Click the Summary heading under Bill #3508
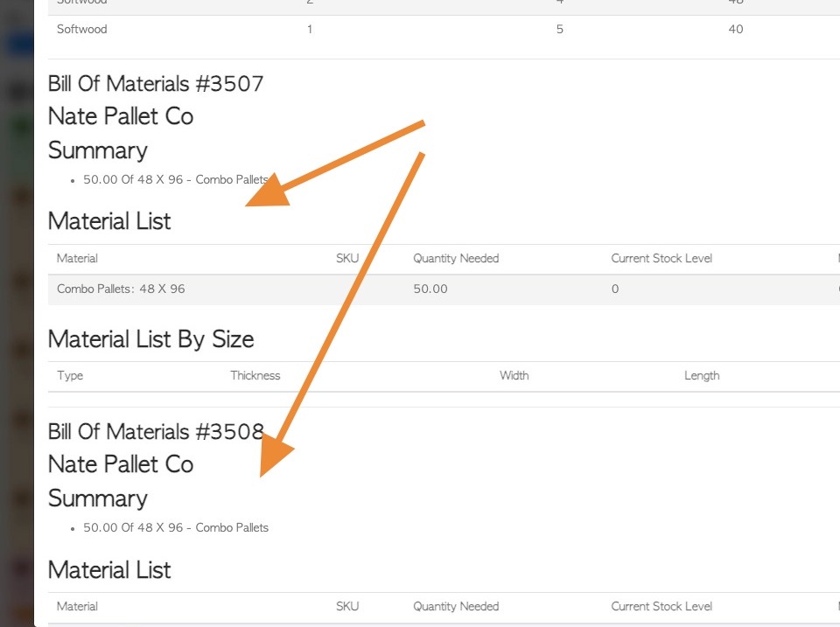The height and width of the screenshot is (627, 840). tap(97, 498)
